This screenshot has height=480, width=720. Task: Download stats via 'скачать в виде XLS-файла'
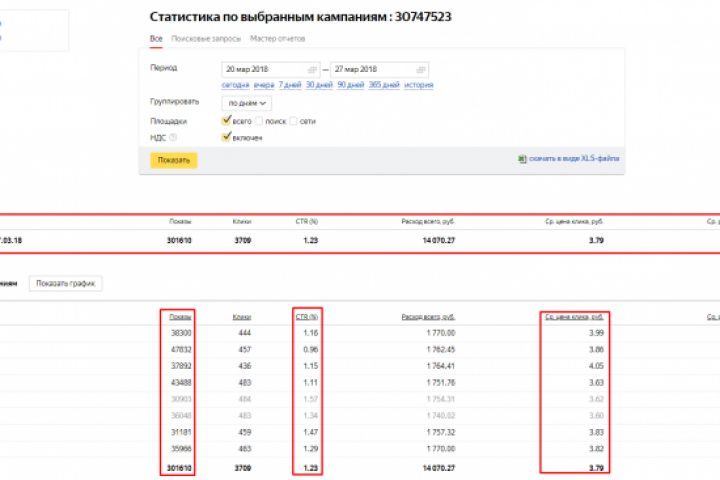pyautogui.click(x=574, y=158)
